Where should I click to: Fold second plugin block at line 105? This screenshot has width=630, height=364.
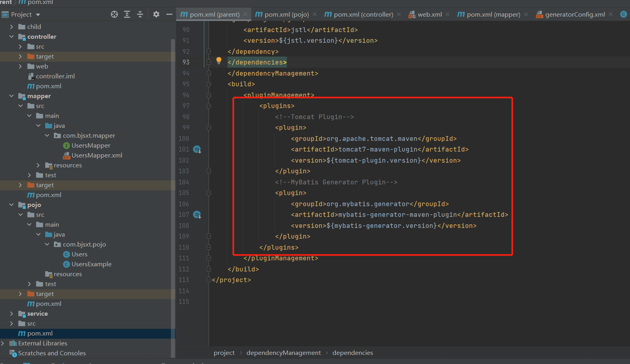209,193
